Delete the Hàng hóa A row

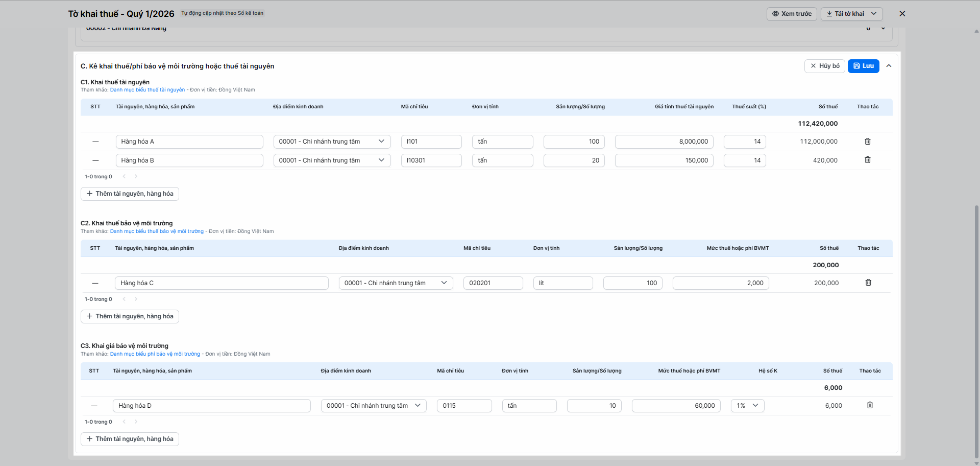click(867, 142)
